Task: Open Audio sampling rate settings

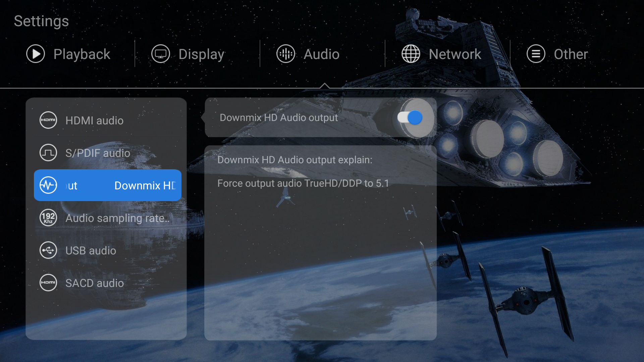Action: [x=108, y=218]
